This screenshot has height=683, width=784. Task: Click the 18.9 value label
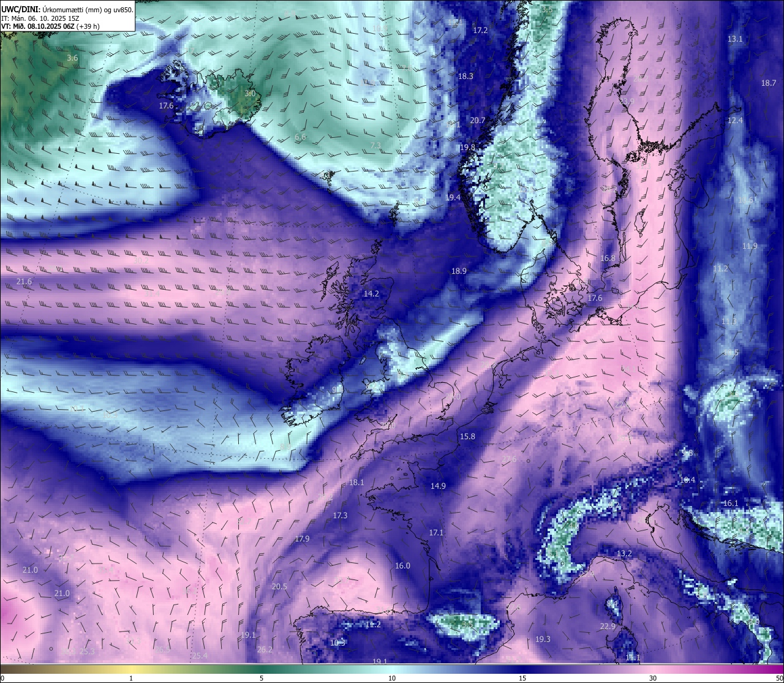459,271
